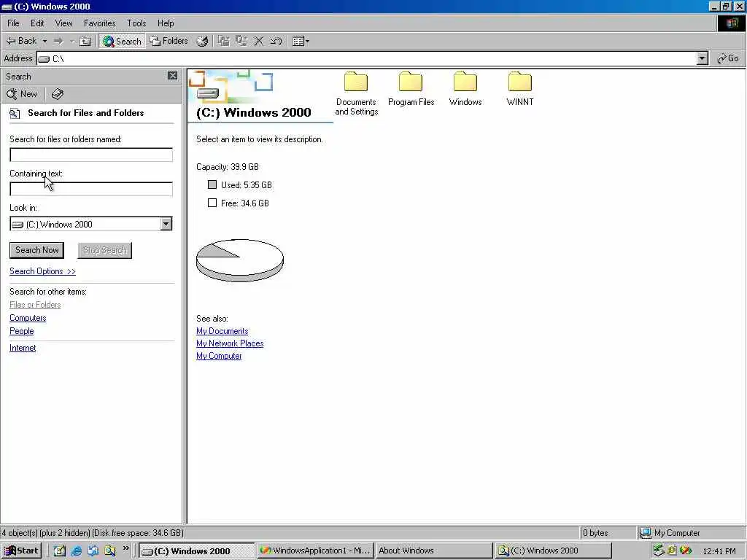Switch to second (C:) Windows 2000 taskbar button

coord(554,551)
